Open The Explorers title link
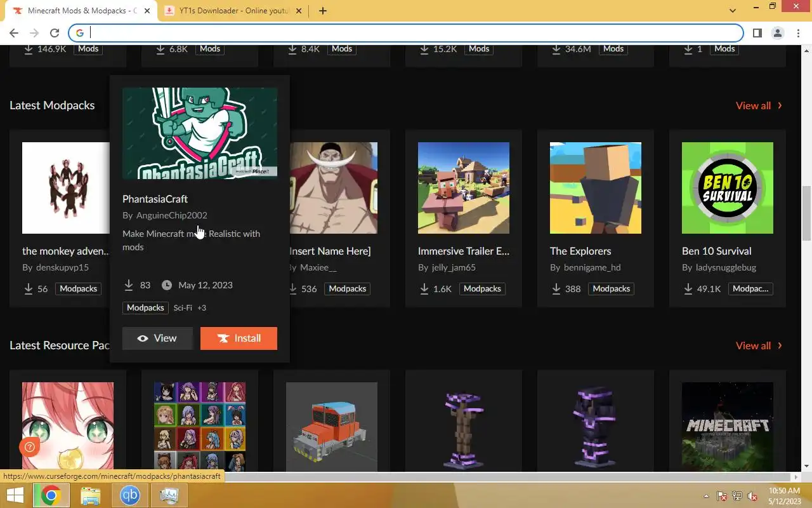This screenshot has height=508, width=812. pos(580,251)
